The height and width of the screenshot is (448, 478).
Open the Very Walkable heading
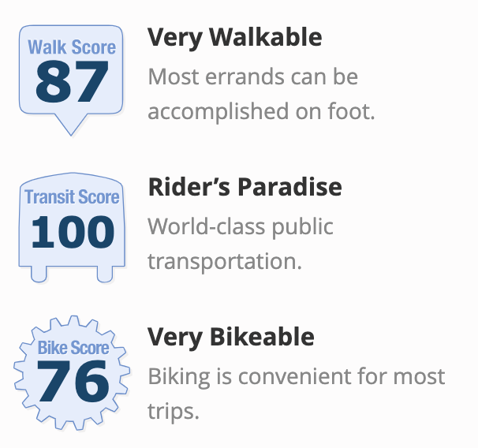(x=235, y=38)
